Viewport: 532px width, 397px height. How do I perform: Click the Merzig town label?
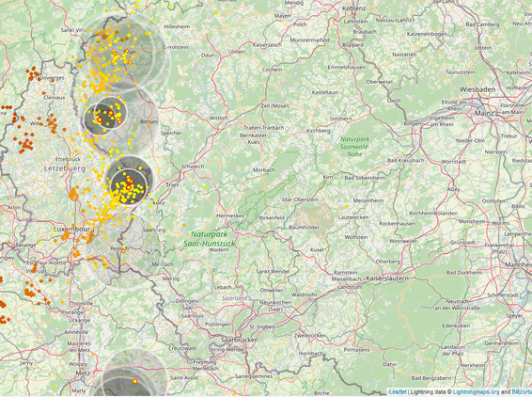tap(171, 278)
